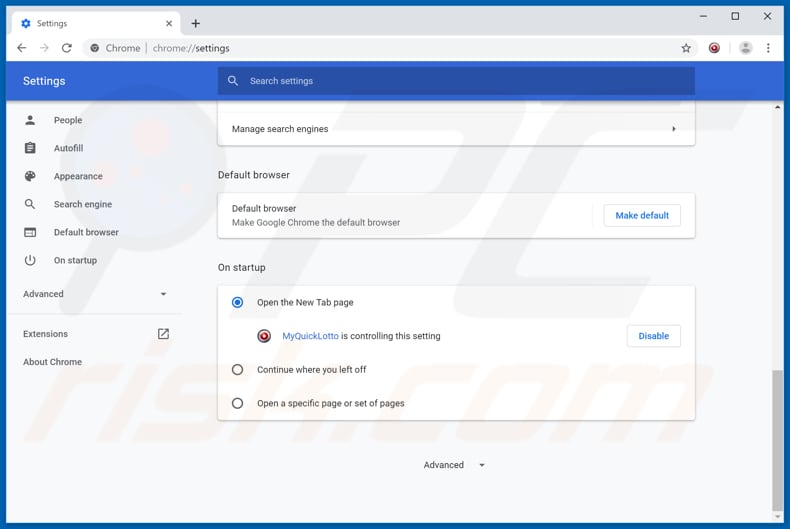The width and height of the screenshot is (790, 529).
Task: Click the red MyQuickLotto icon in startup section
Action: (264, 336)
